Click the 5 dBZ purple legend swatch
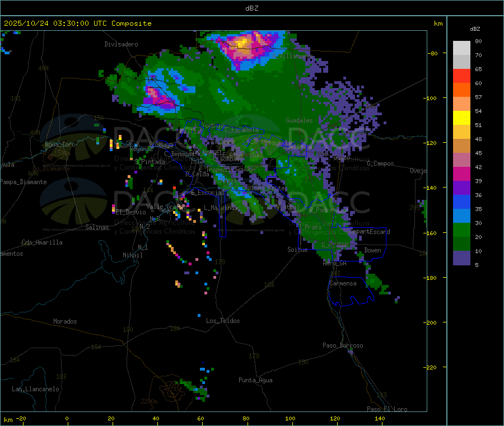Image resolution: width=504 pixels, height=426 pixels. point(461,258)
